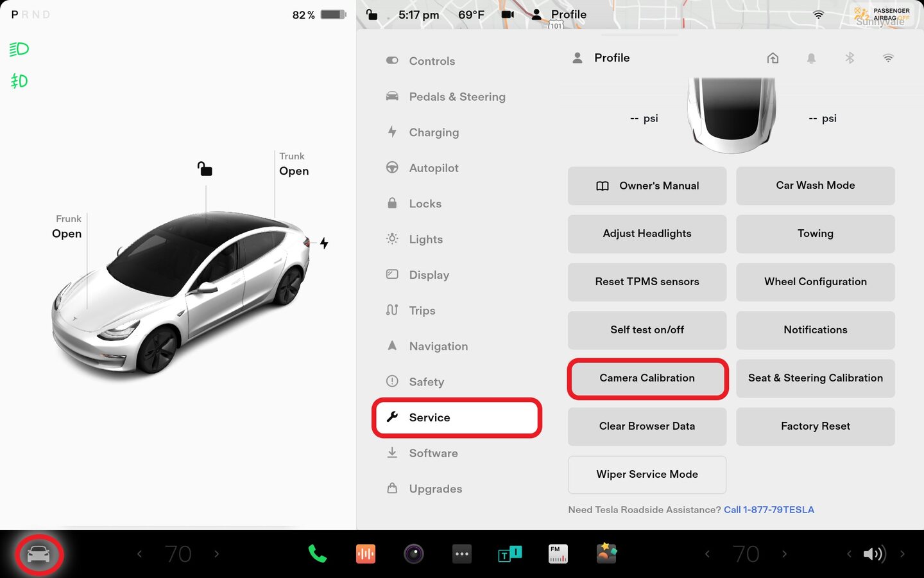Tap the battery level icon
924x578 pixels.
click(333, 14)
